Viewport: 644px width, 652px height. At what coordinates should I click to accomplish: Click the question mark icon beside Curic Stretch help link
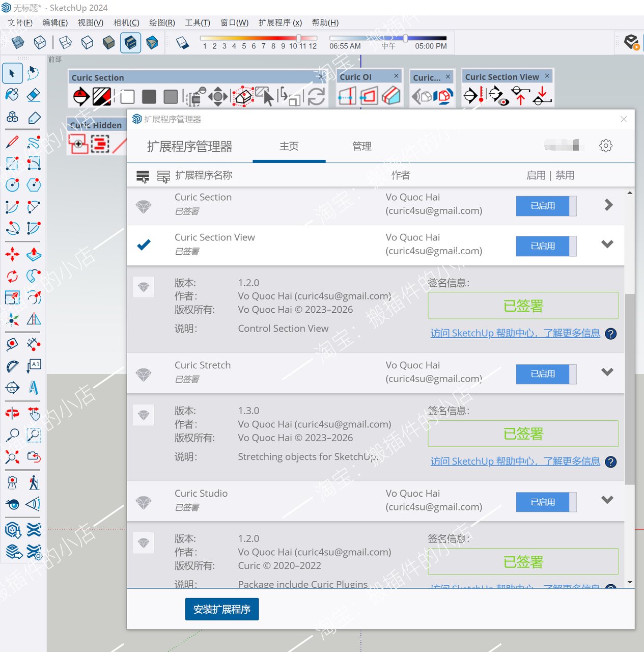[610, 462]
